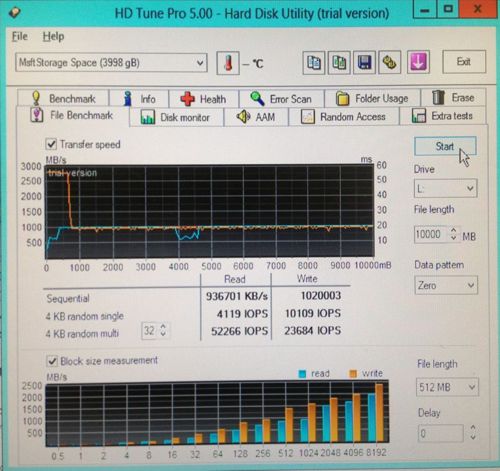
Task: Click sequential write value 1020003
Action: [321, 295]
